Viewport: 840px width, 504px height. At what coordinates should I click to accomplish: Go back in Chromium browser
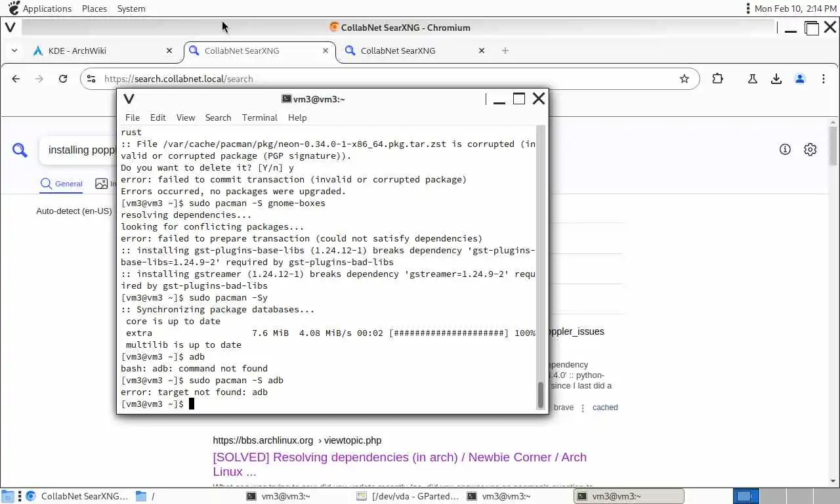16,79
